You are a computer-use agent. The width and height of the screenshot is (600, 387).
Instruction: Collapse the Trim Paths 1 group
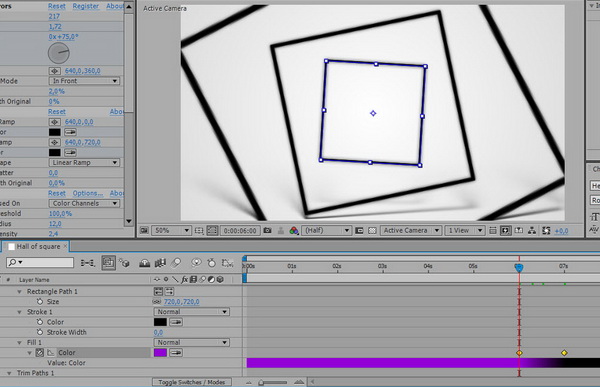click(x=9, y=373)
